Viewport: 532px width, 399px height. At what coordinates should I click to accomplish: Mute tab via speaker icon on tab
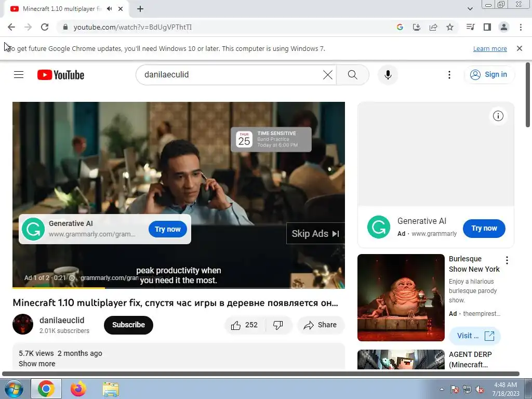click(109, 9)
